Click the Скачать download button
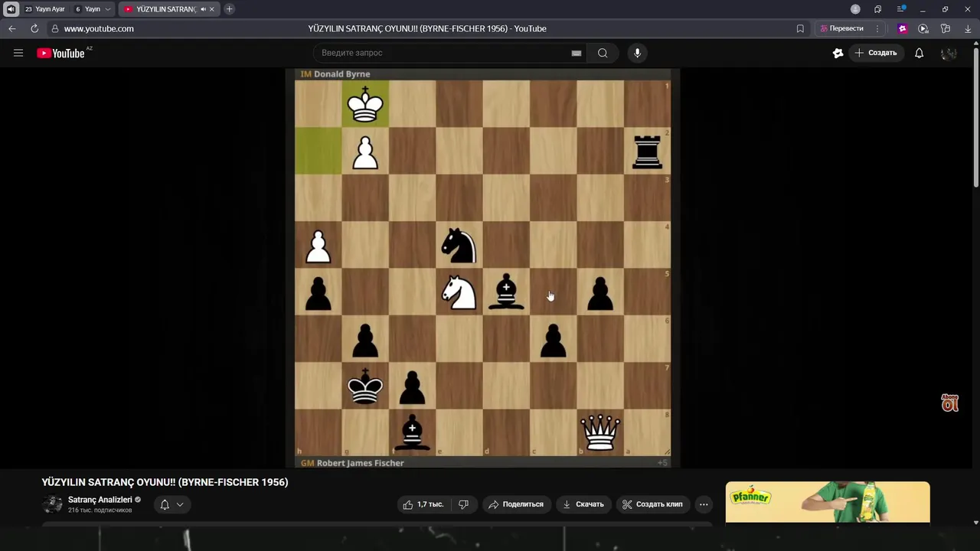The height and width of the screenshot is (551, 980). pyautogui.click(x=583, y=504)
